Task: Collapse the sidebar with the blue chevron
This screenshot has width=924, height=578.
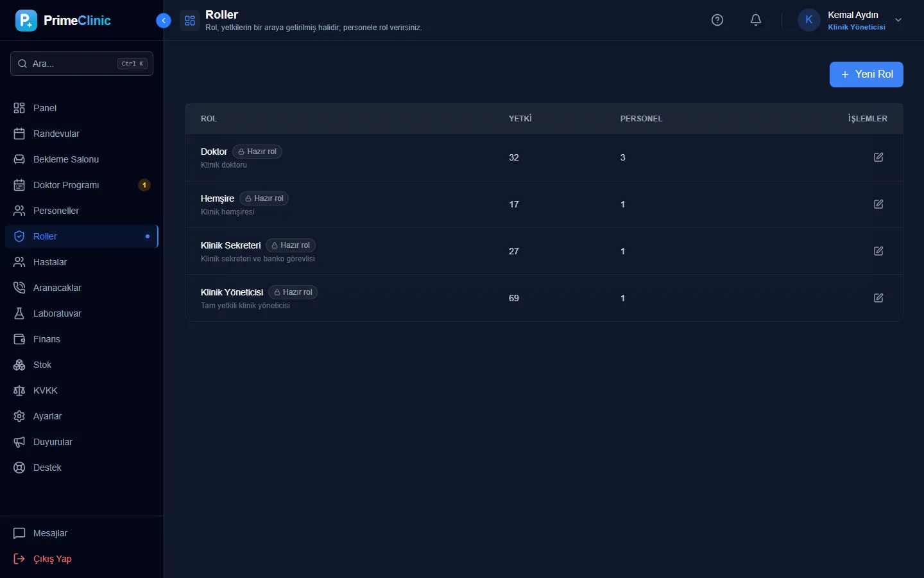Action: click(x=164, y=21)
